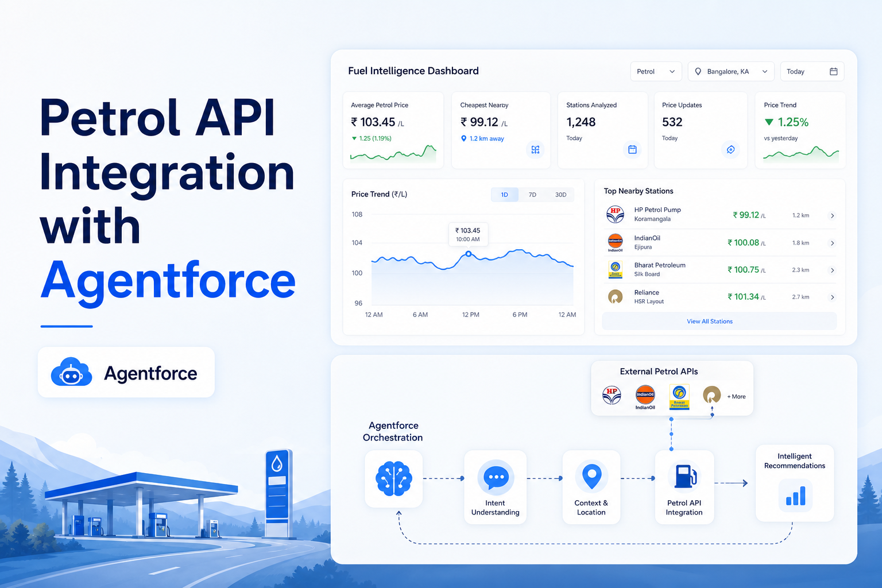Open the Today date picker
The image size is (882, 588).
pyautogui.click(x=812, y=71)
